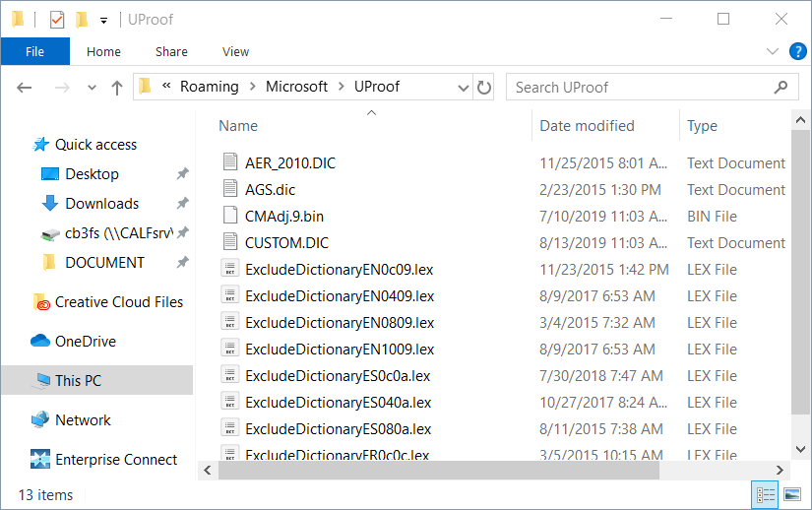This screenshot has width=812, height=510.
Task: Select the AER_2010.DIC file
Action: coord(290,163)
